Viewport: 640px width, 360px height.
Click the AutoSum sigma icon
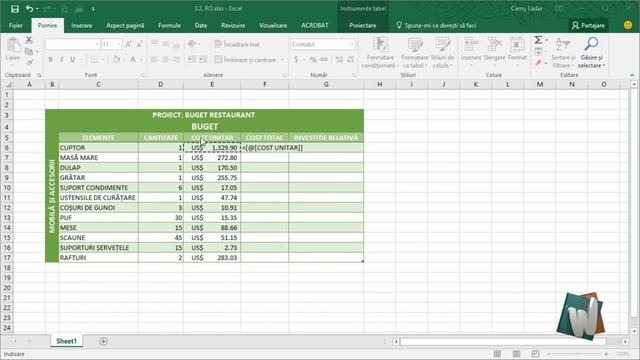538,40
